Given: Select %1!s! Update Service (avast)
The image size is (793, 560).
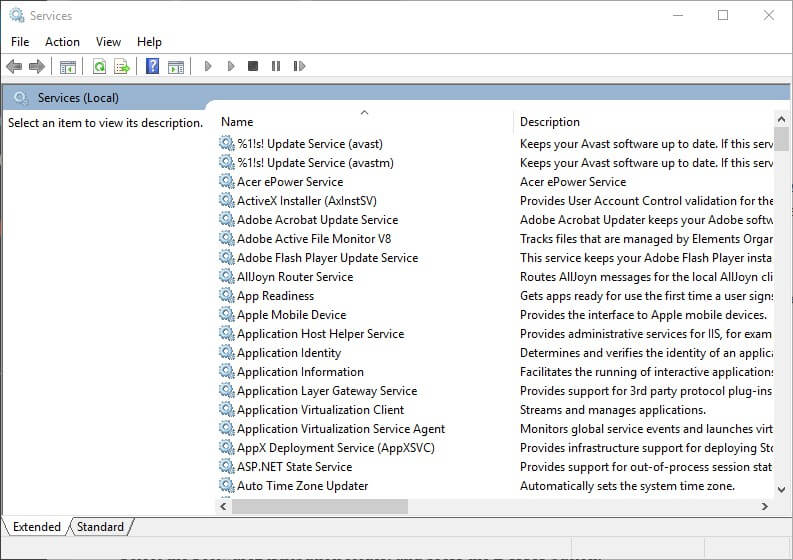Looking at the screenshot, I should [x=310, y=144].
